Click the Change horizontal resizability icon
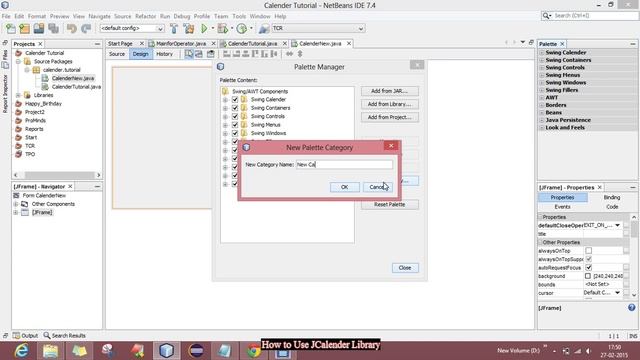The image size is (640, 360). [x=289, y=54]
